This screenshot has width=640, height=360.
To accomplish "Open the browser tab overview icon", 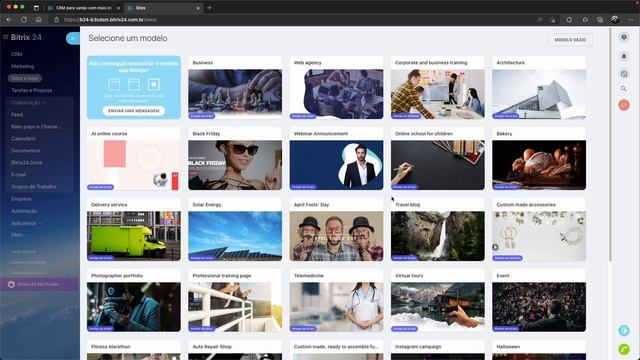I will click(36, 8).
